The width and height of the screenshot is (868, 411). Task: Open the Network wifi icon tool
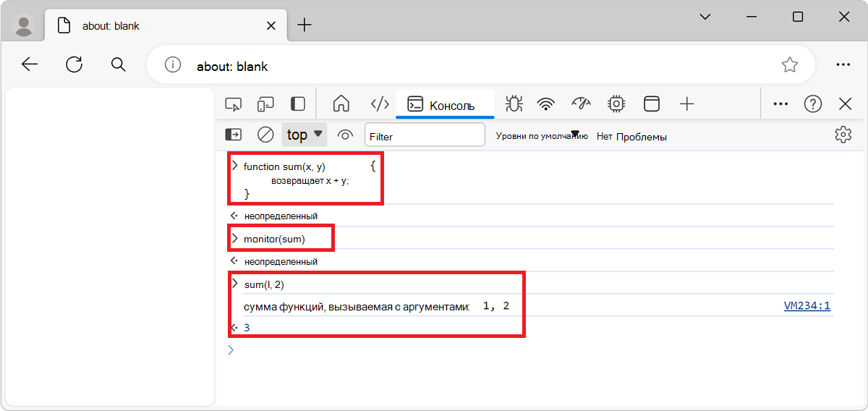click(546, 104)
